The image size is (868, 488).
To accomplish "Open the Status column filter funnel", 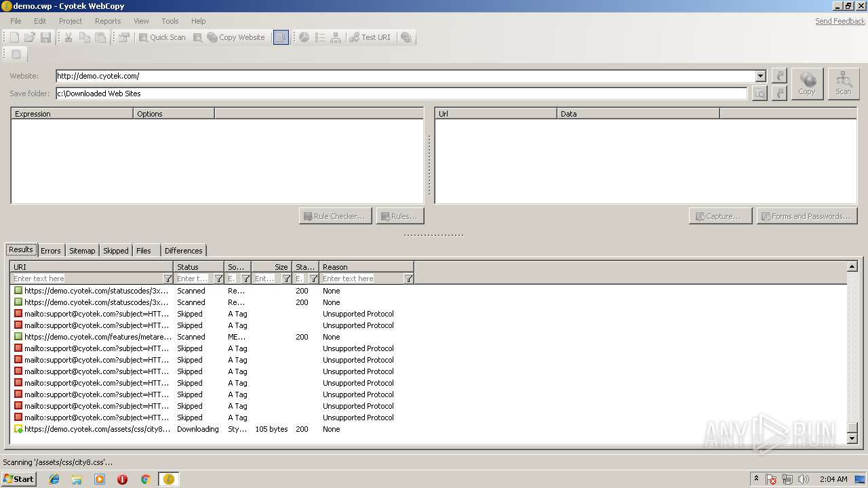I will tap(219, 279).
